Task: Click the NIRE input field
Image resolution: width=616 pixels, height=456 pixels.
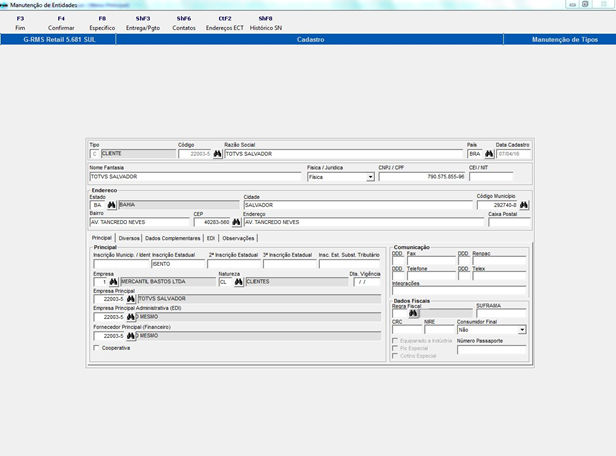Action: (439, 330)
